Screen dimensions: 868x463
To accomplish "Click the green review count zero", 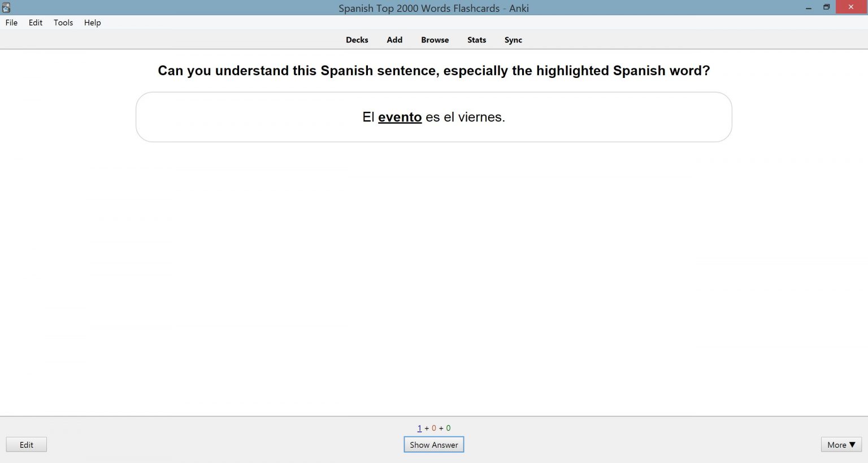I will [x=449, y=428].
